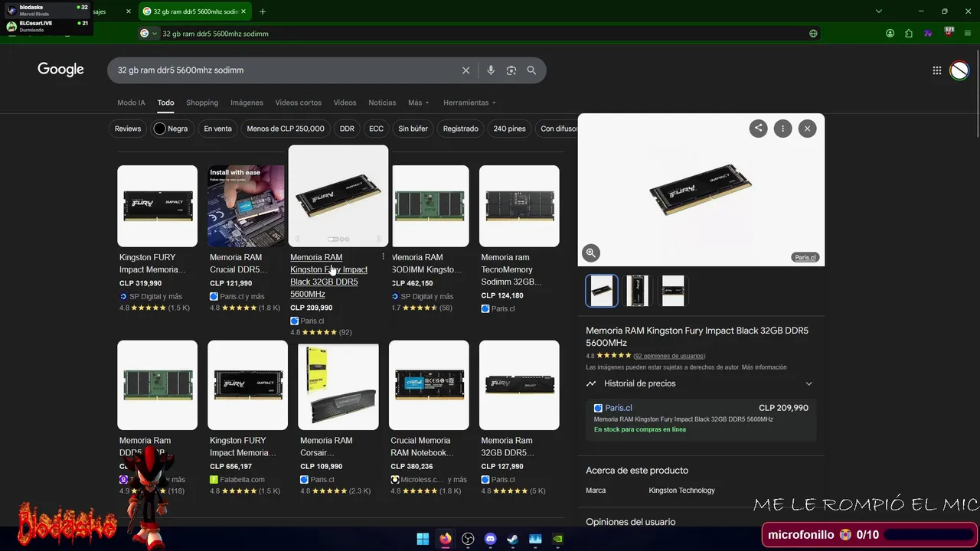The height and width of the screenshot is (551, 980).
Task: Open the Firefox account icon
Action: [x=890, y=34]
